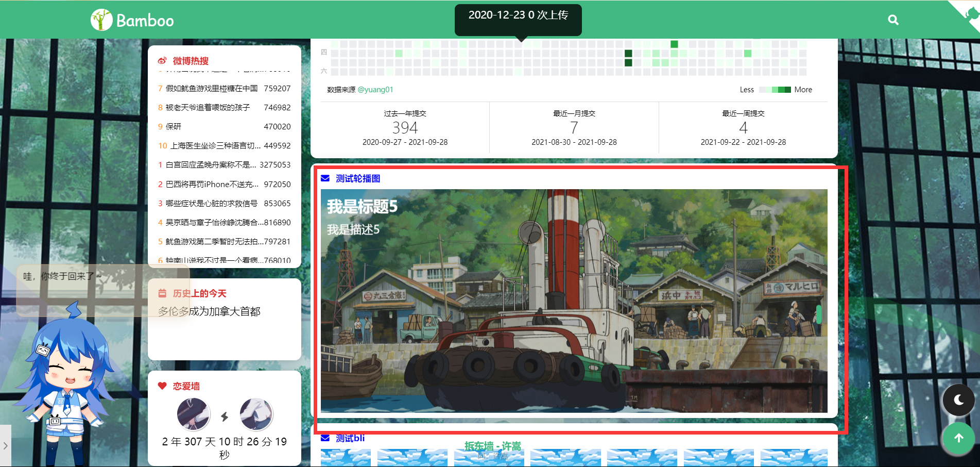Toggle dark mode with moon button

(958, 400)
